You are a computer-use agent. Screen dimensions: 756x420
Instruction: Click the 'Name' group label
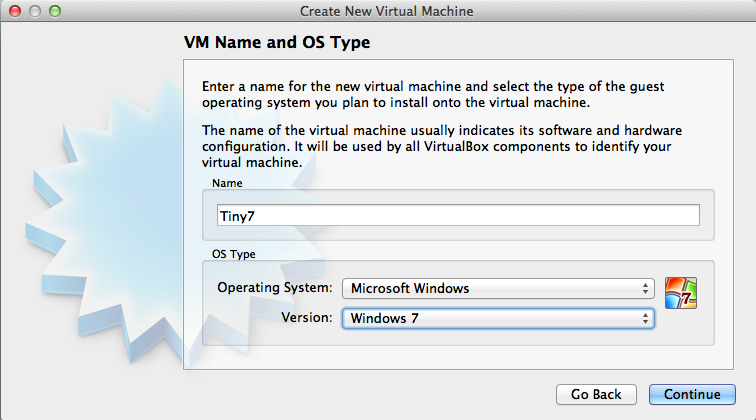point(227,183)
